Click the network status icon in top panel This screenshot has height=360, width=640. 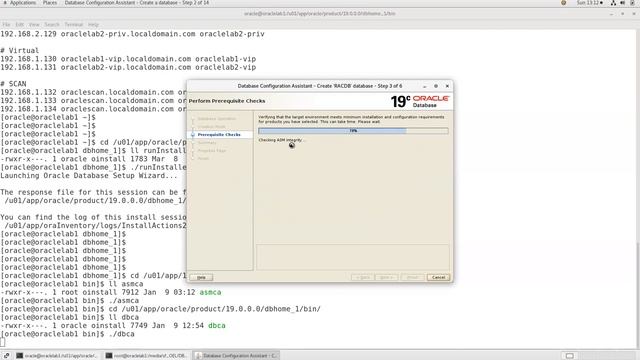coord(613,3)
